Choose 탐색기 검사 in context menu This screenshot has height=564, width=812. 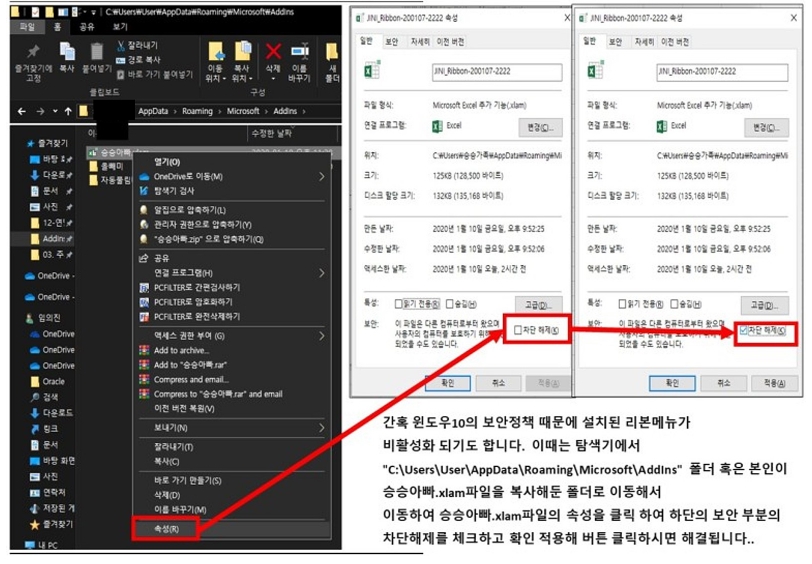[x=232, y=191]
